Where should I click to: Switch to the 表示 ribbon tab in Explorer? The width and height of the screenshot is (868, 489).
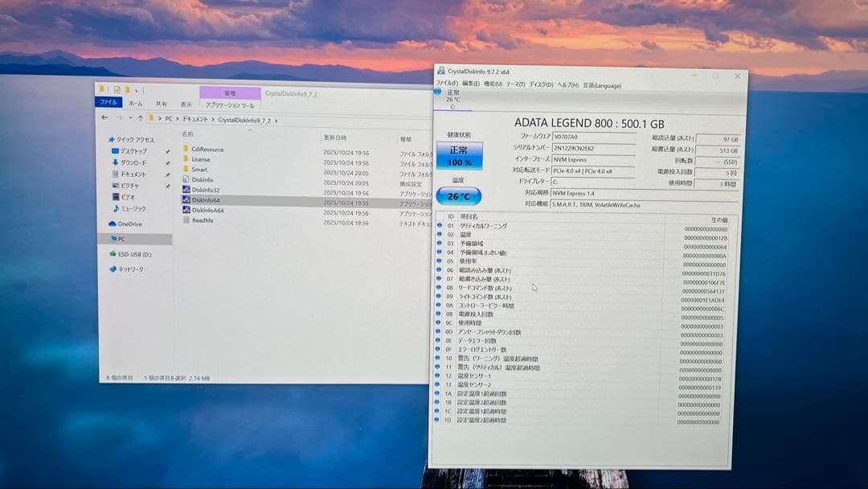(x=186, y=103)
